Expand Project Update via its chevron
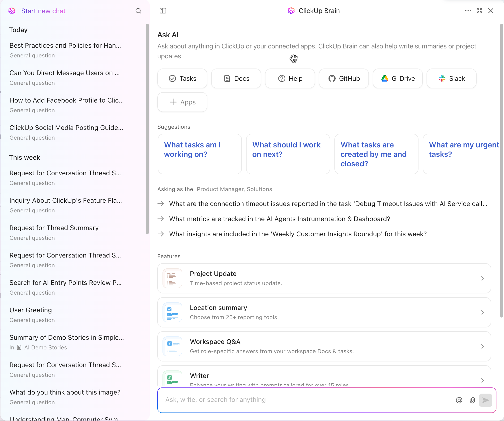 click(x=483, y=279)
